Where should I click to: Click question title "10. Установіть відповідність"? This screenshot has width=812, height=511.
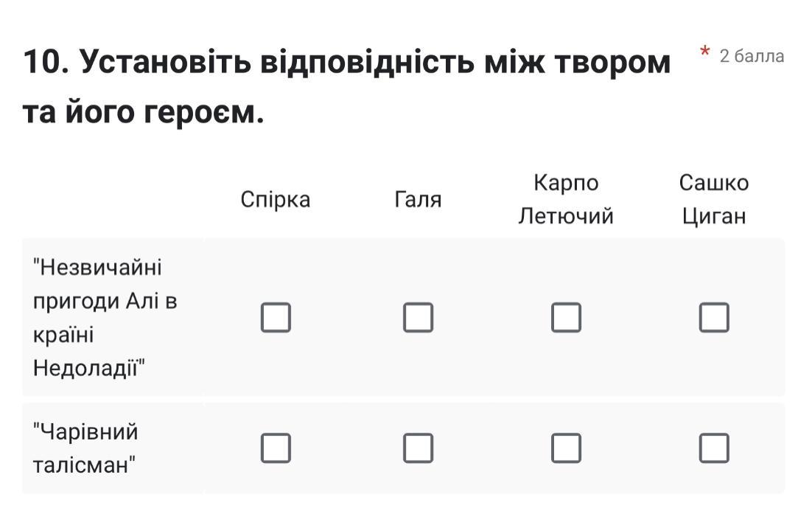[346, 63]
